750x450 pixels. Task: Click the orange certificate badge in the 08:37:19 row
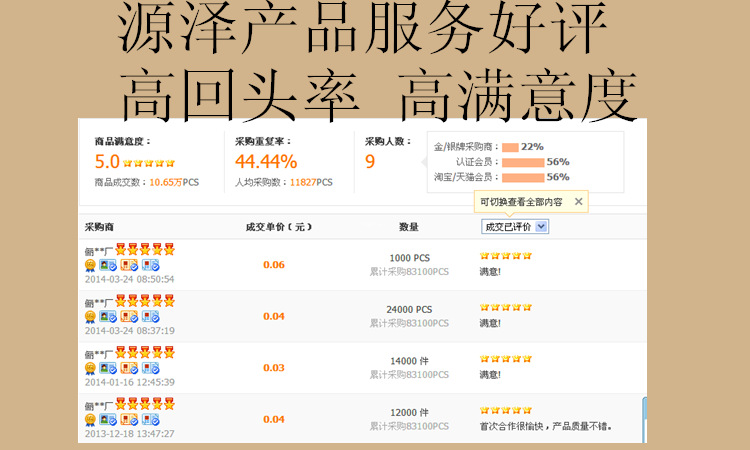point(129,317)
